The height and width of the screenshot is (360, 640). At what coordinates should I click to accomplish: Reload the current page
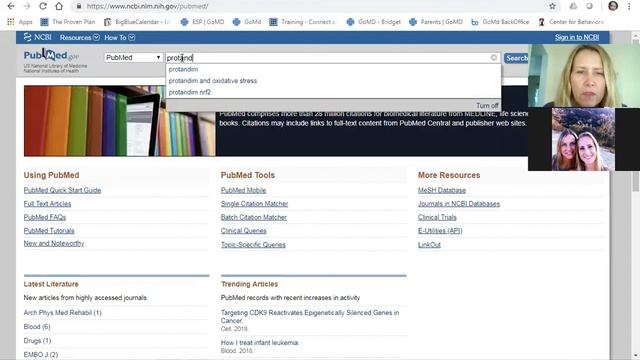(42, 6)
